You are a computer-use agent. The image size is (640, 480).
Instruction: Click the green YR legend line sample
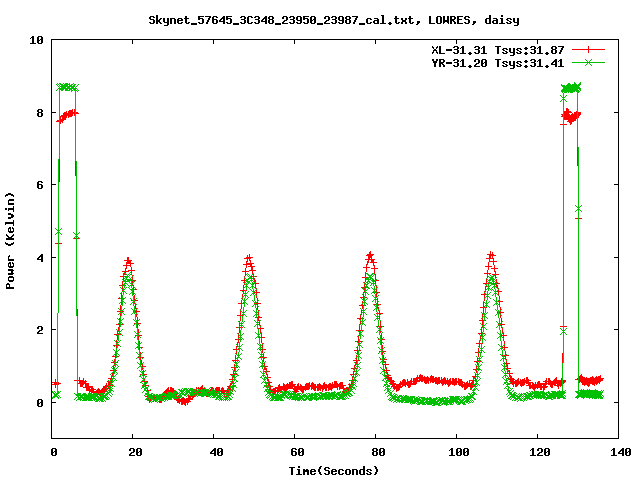click(588, 62)
